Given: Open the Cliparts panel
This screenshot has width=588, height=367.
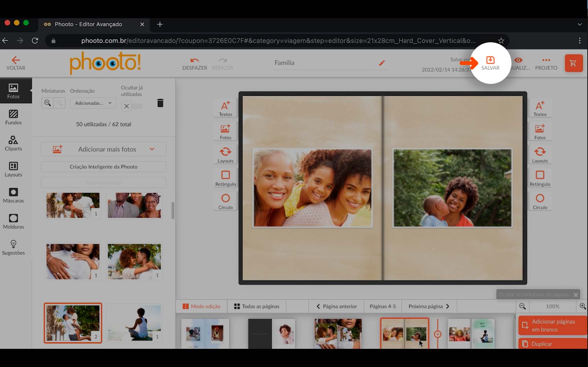Looking at the screenshot, I should coord(13,143).
